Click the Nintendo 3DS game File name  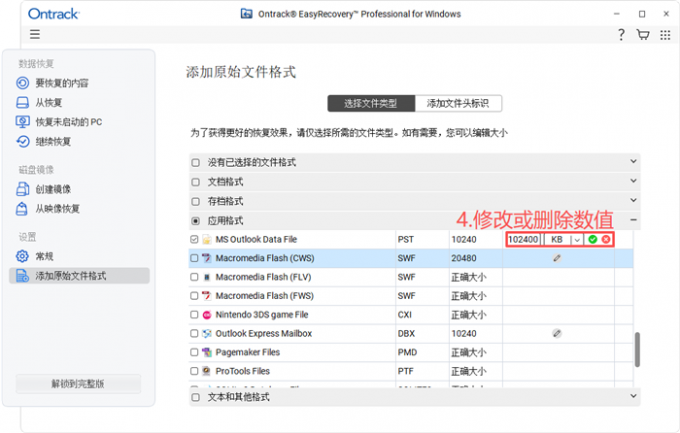(x=262, y=315)
